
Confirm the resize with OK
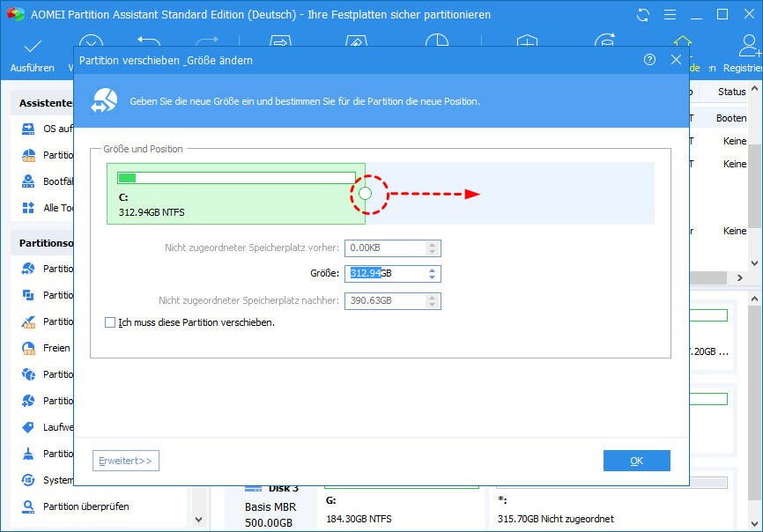[636, 460]
